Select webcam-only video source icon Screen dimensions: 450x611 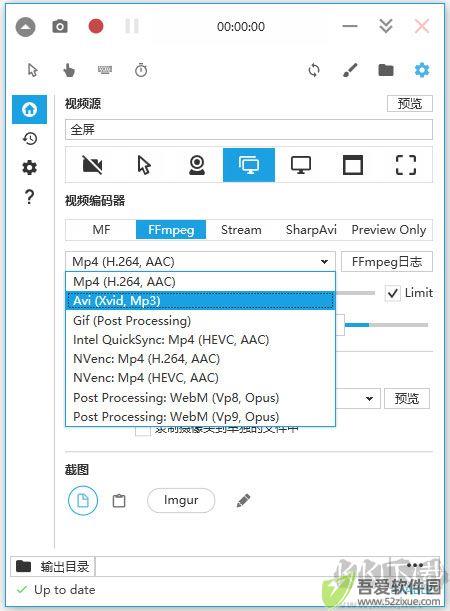coord(197,165)
